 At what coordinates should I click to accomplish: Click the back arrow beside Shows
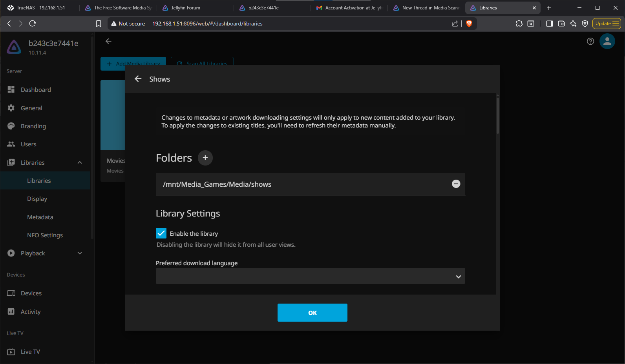tap(138, 79)
